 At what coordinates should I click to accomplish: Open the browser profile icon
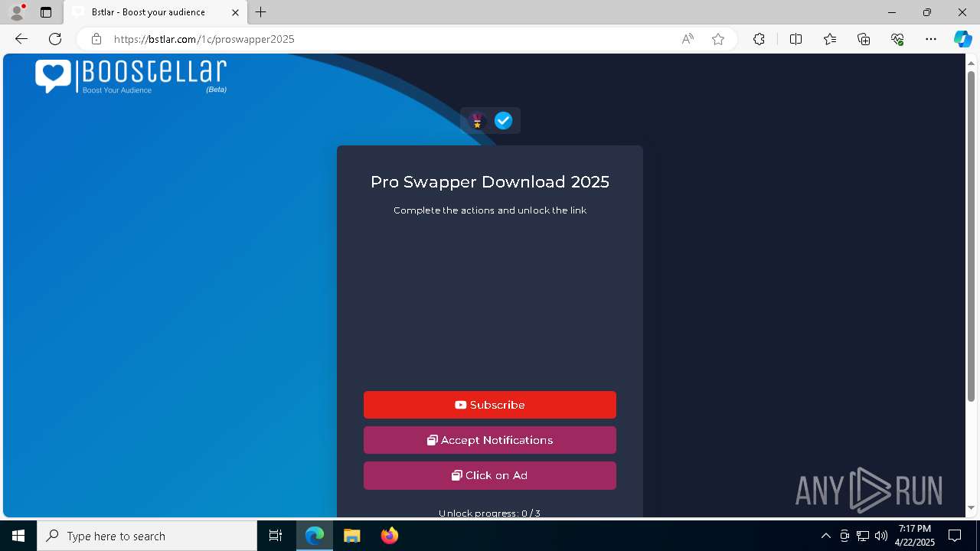coord(16,12)
